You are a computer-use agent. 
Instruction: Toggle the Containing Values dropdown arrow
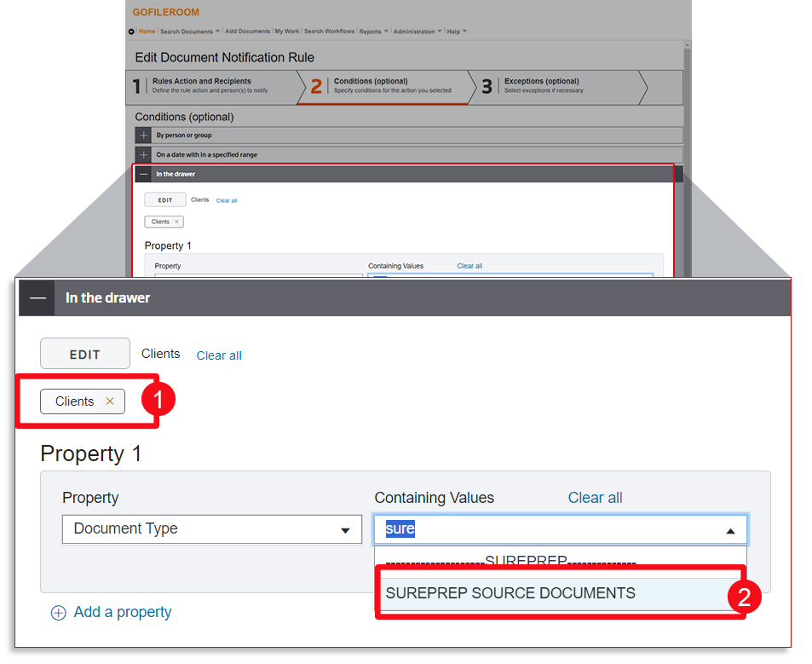pos(731,531)
